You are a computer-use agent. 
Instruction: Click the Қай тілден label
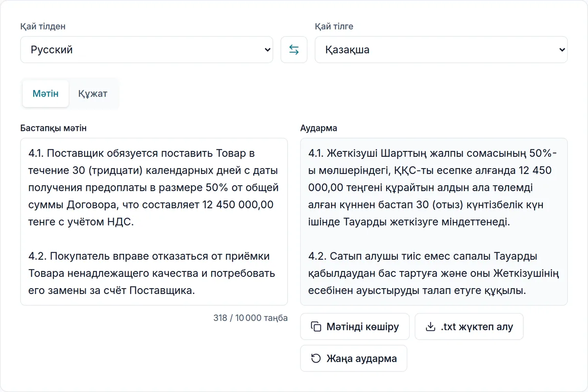(43, 26)
